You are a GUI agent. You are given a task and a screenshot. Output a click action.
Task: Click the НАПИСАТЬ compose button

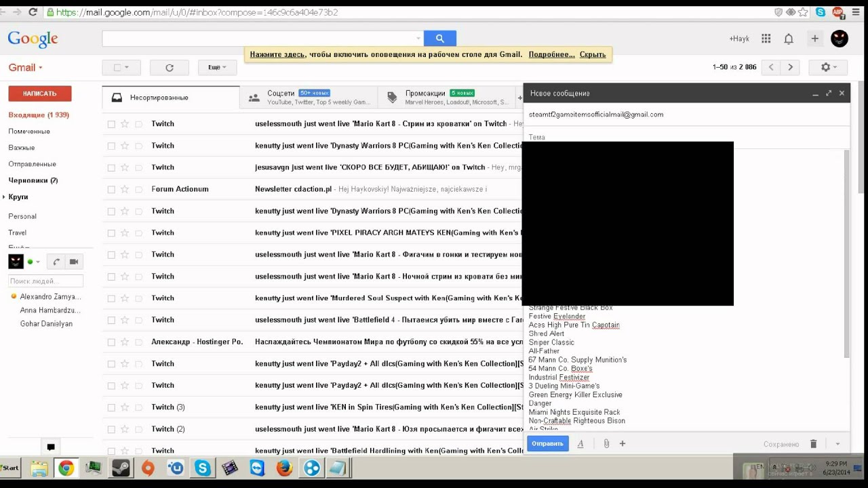[39, 94]
